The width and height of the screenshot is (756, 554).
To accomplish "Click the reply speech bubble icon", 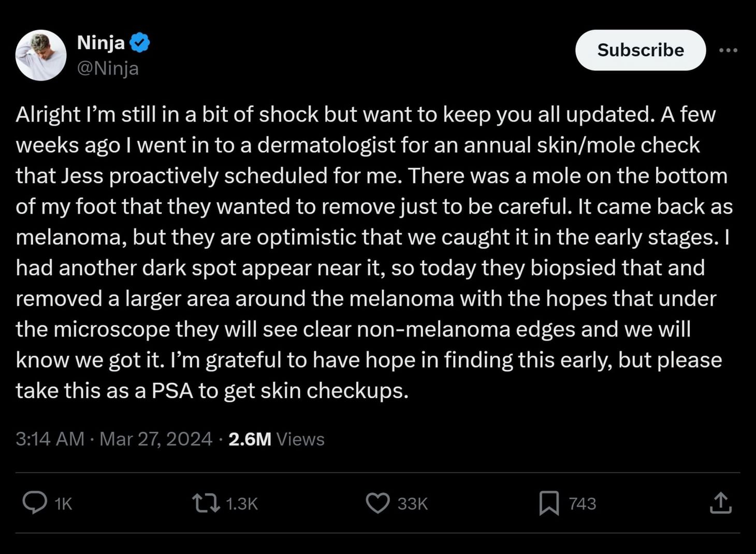I will point(35,503).
